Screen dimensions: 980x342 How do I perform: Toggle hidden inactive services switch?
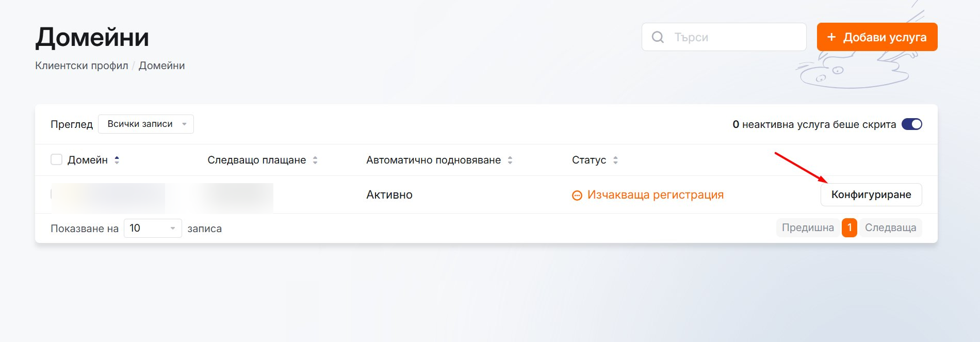911,124
